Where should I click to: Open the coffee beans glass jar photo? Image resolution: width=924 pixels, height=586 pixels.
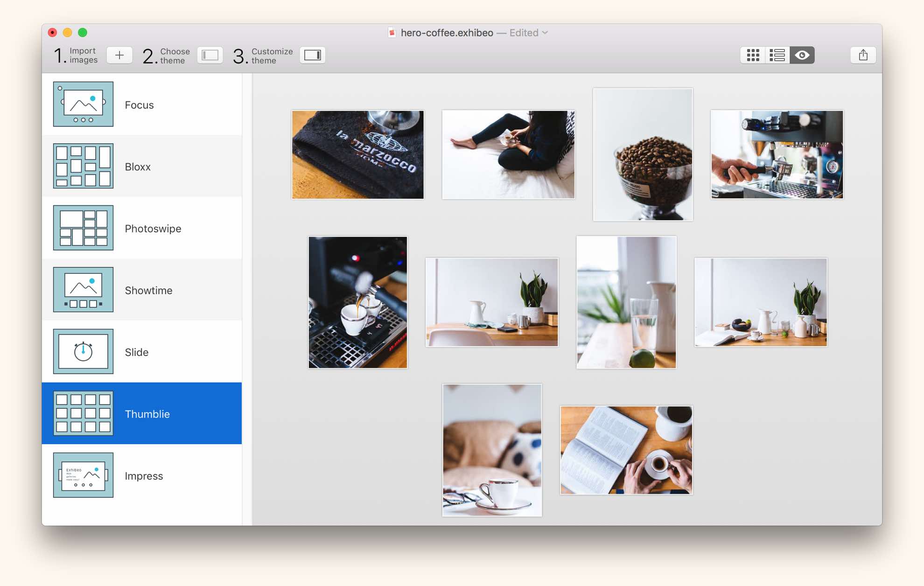tap(643, 154)
